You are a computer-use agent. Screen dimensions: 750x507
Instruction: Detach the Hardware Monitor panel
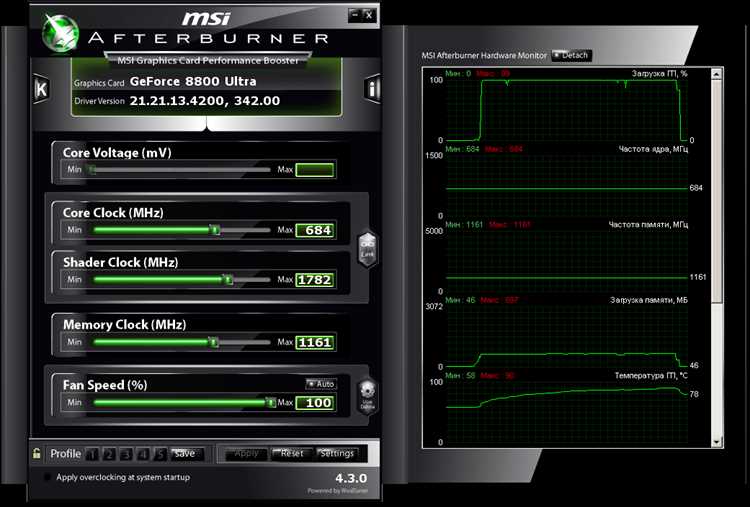click(572, 55)
